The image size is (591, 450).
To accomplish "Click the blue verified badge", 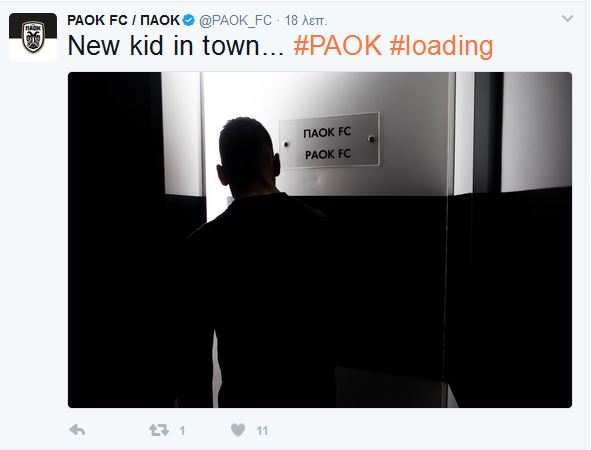I will click(x=188, y=20).
